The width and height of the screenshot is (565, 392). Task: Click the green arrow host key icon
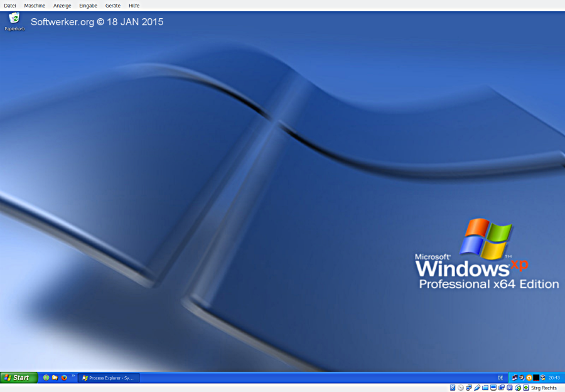pyautogui.click(x=526, y=388)
